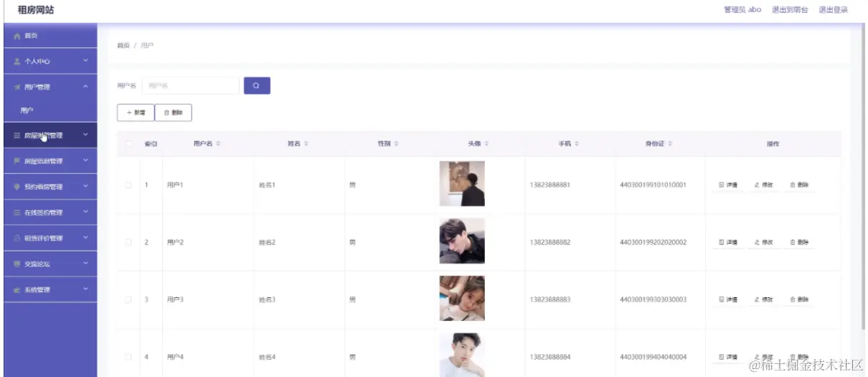Screen dimensions: 868x377
Task: Check the row 3 用户3 checkbox
Action: [x=128, y=299]
